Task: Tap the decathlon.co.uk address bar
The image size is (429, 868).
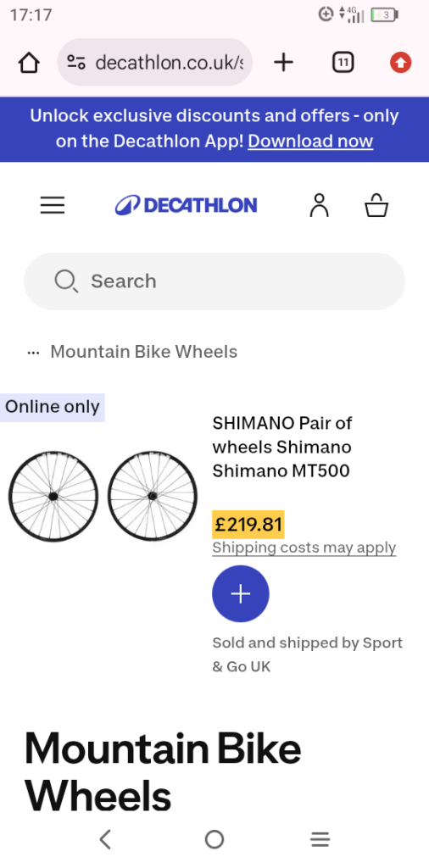Action: click(155, 63)
